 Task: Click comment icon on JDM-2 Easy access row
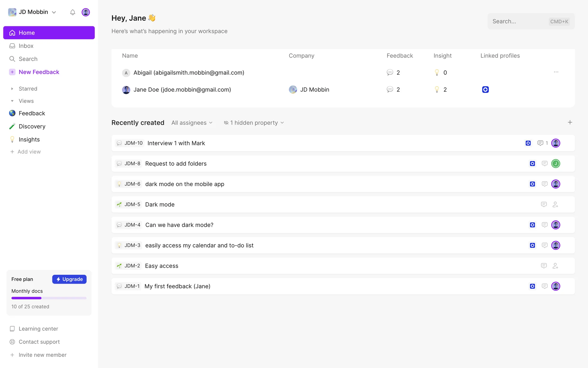tap(544, 266)
